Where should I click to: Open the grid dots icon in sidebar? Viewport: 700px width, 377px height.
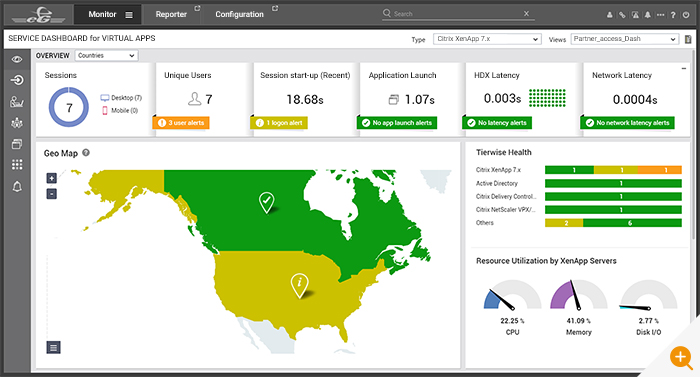pyautogui.click(x=17, y=165)
